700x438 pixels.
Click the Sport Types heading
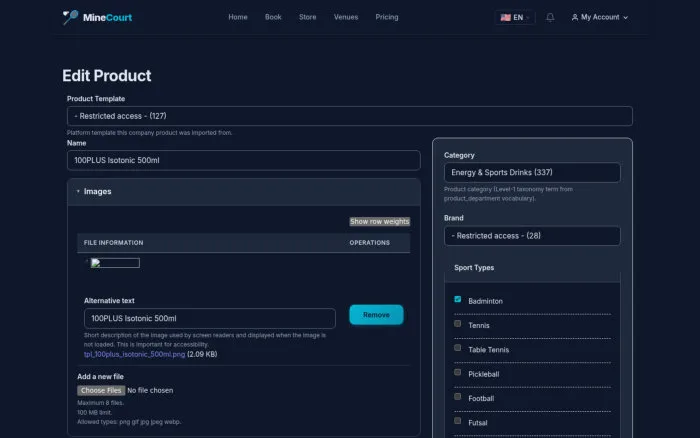point(474,268)
